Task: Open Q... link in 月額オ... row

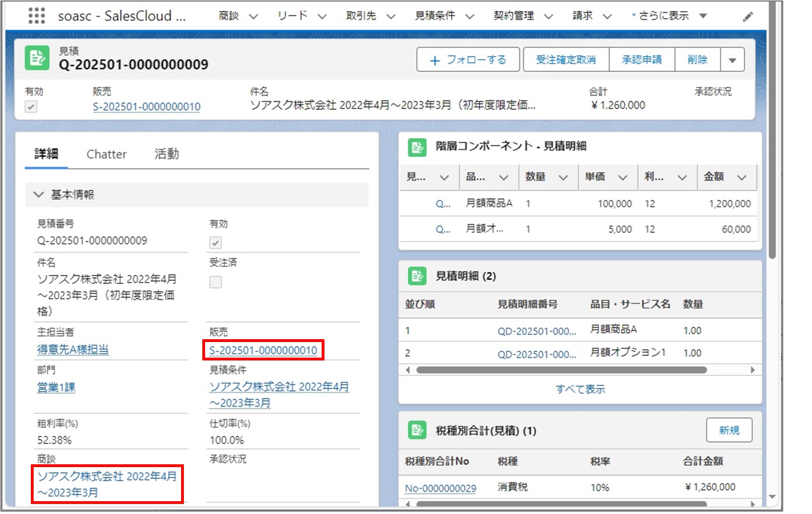Action: coord(443,229)
